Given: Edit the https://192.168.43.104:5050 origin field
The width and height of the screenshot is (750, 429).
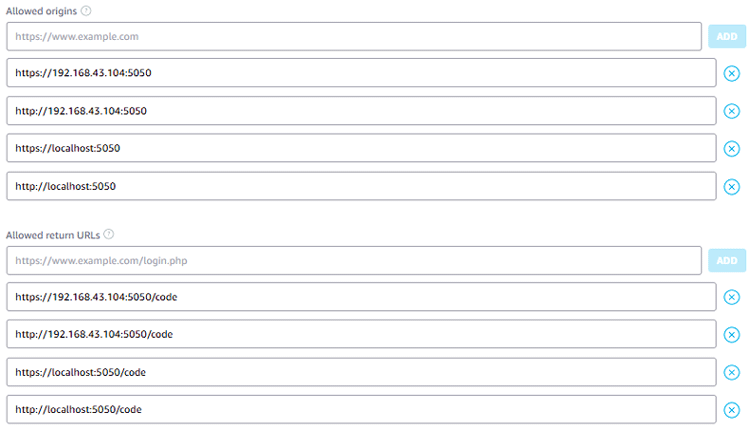Looking at the screenshot, I should coord(361,73).
